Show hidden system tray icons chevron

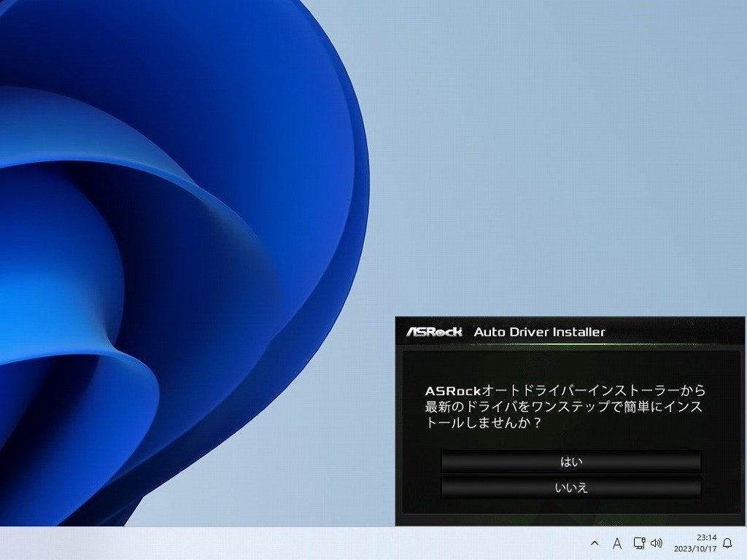pos(595,543)
